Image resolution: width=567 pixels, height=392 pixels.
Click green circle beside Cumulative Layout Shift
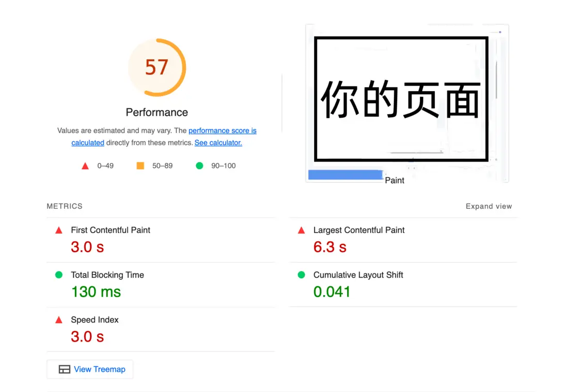tap(301, 275)
